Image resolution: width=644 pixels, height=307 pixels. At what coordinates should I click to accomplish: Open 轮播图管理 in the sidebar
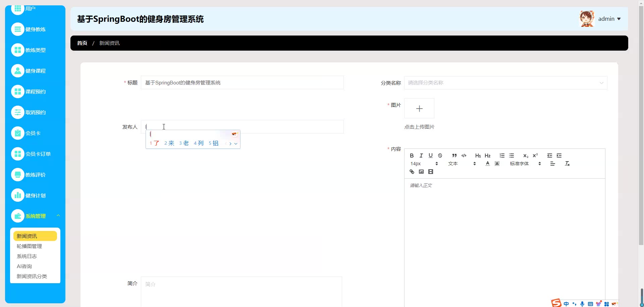click(30, 246)
